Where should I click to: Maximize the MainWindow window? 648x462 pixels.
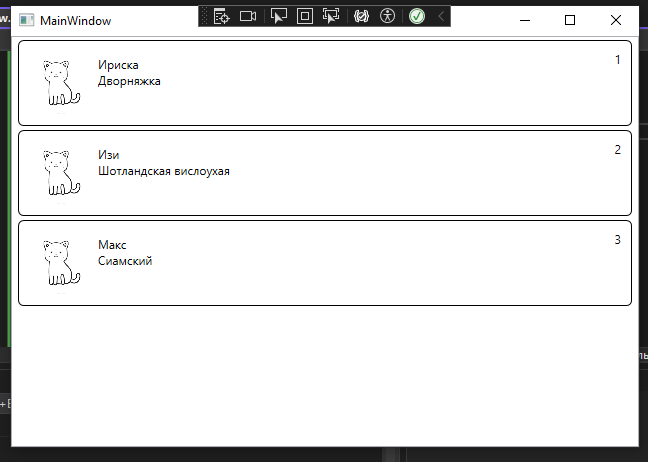coord(570,20)
